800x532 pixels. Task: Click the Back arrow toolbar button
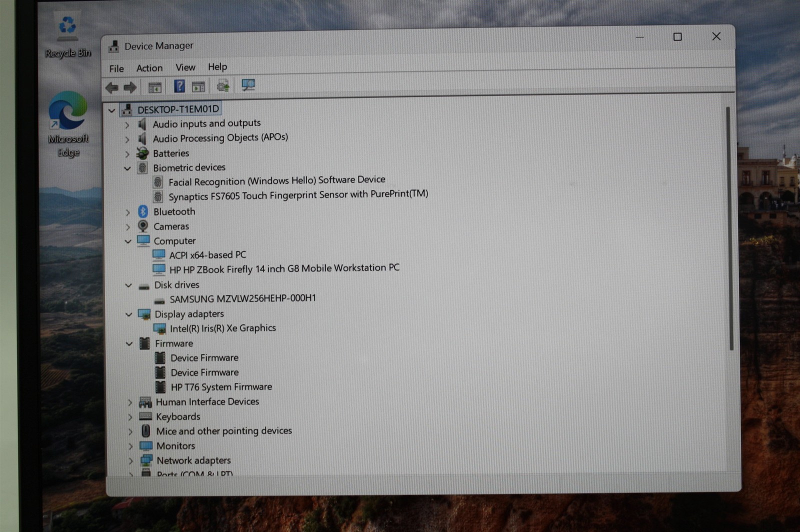(112, 88)
